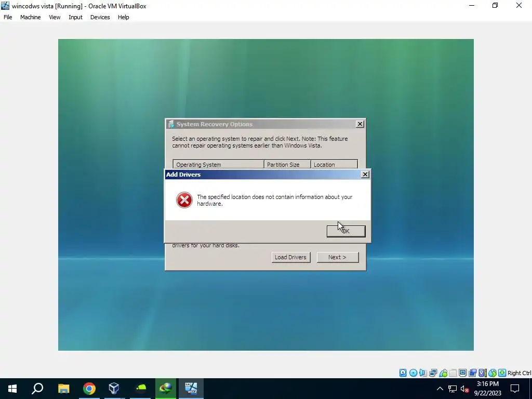
Task: Click the USB devices status icon
Action: click(443, 373)
